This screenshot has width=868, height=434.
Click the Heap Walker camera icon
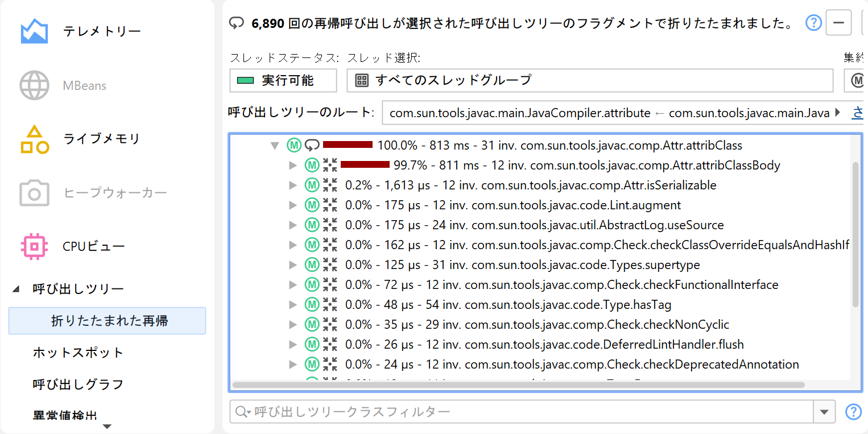34,193
